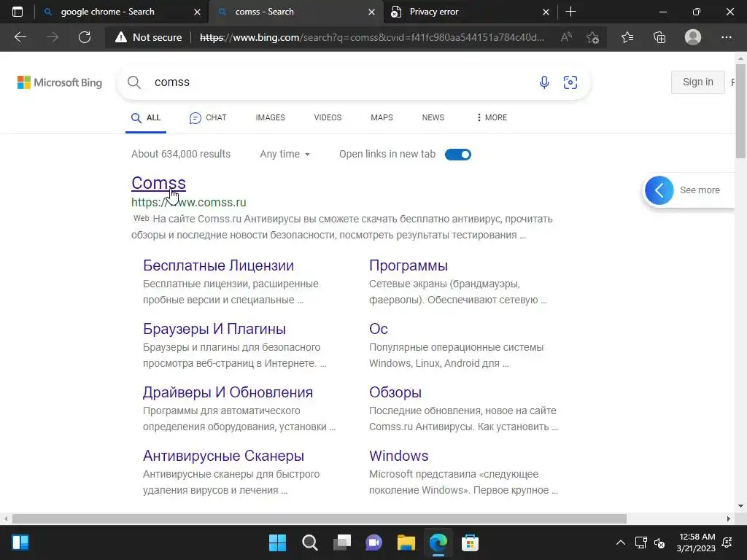Switch to the IMAGES tab
Screen dimensions: 747x560
pos(270,117)
